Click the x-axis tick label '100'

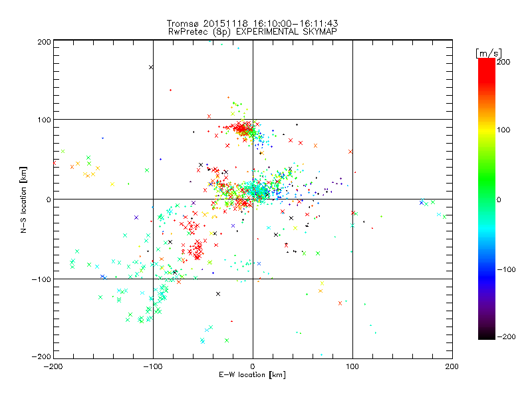click(x=352, y=366)
